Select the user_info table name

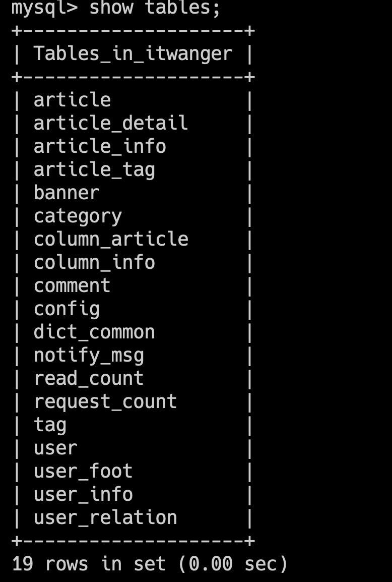coord(83,494)
